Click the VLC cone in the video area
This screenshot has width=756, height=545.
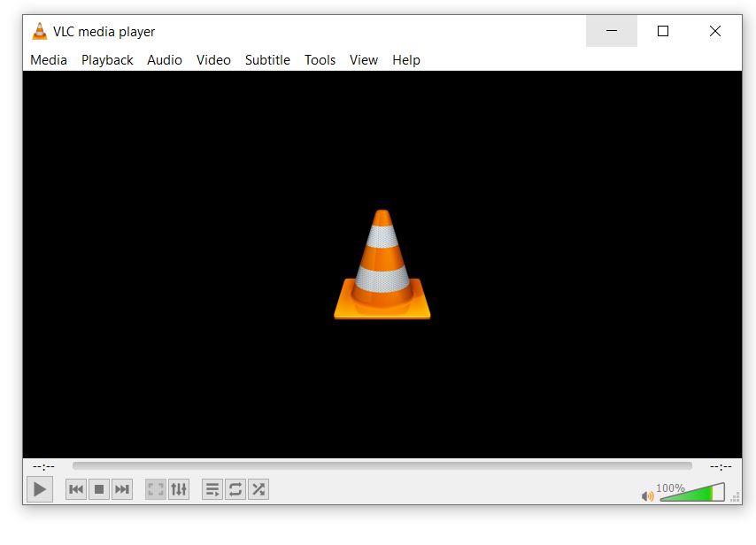(x=382, y=264)
